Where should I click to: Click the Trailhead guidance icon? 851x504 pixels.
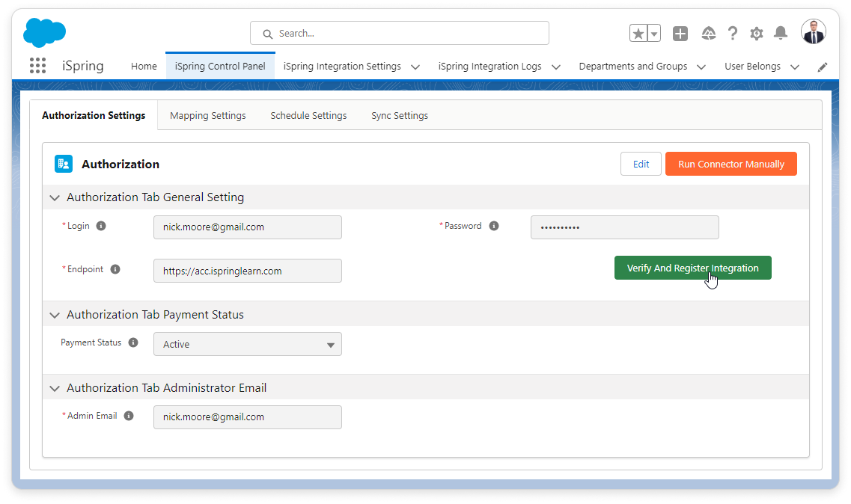(708, 34)
